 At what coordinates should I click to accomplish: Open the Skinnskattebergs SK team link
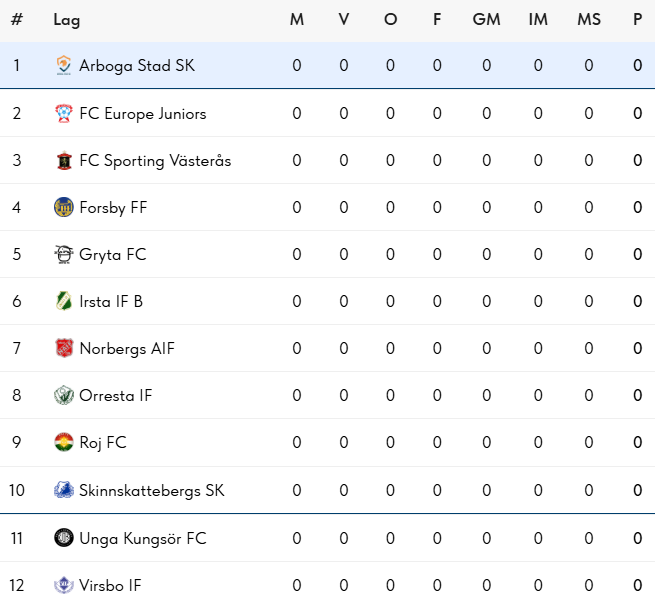152,491
